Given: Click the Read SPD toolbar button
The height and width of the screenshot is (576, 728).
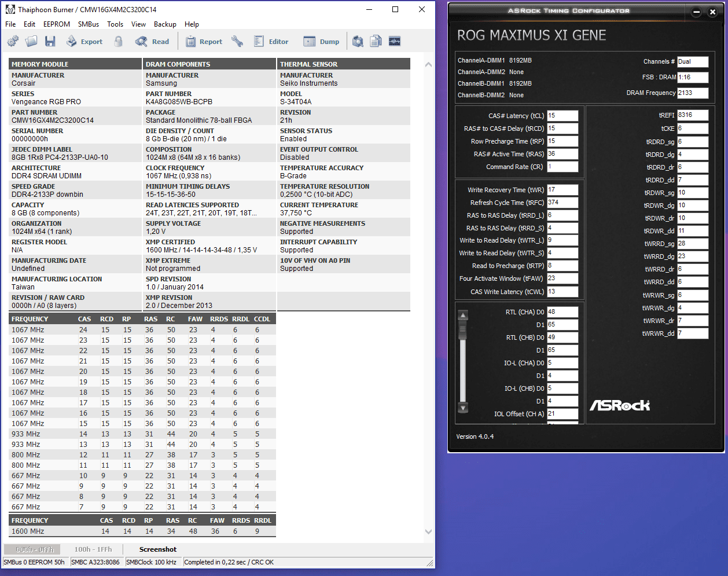Looking at the screenshot, I should [x=152, y=41].
